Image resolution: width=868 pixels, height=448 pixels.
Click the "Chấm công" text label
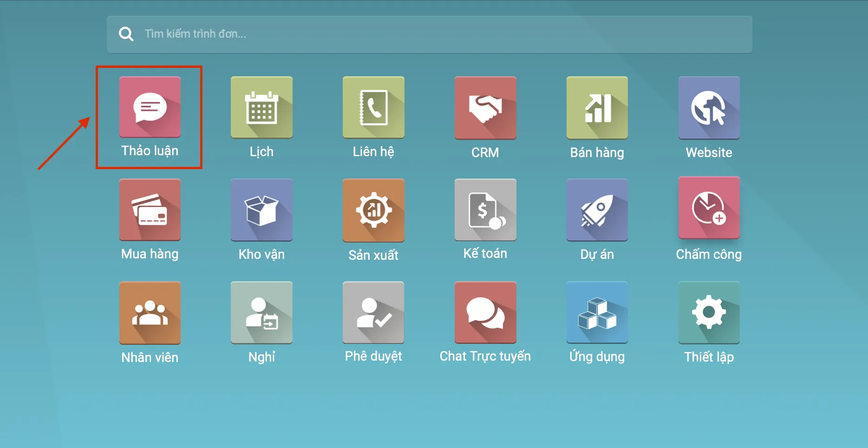(x=709, y=254)
